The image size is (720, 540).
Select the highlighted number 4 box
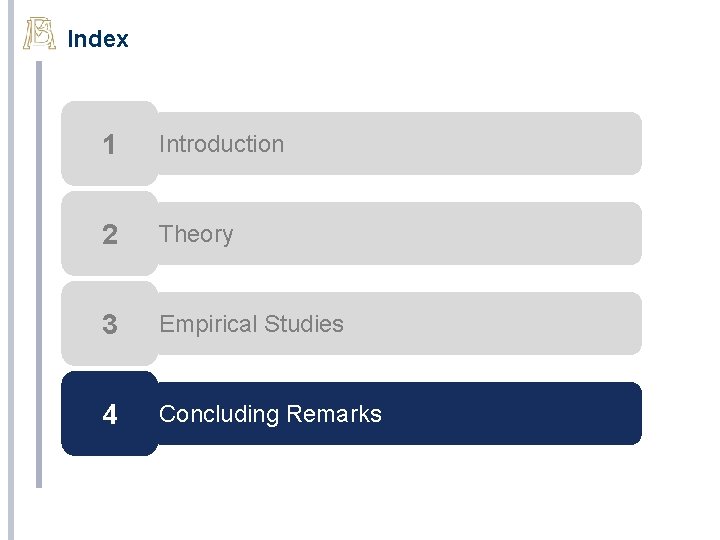point(109,414)
